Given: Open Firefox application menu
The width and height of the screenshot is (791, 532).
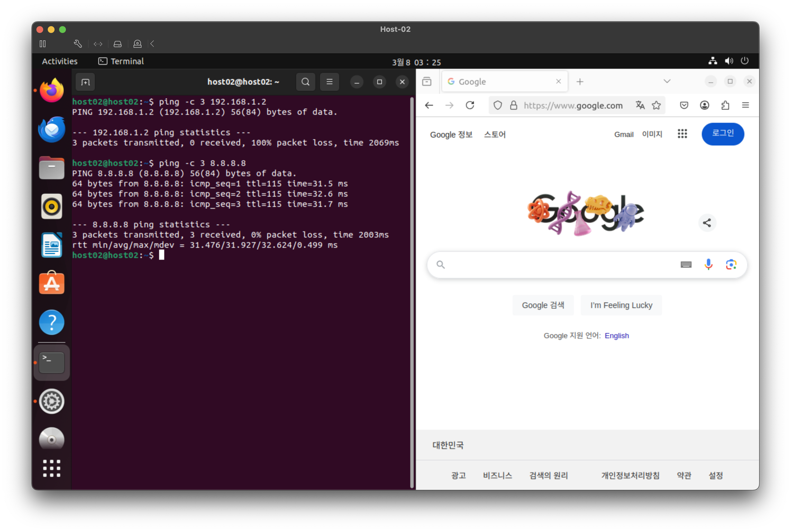Looking at the screenshot, I should pyautogui.click(x=745, y=105).
